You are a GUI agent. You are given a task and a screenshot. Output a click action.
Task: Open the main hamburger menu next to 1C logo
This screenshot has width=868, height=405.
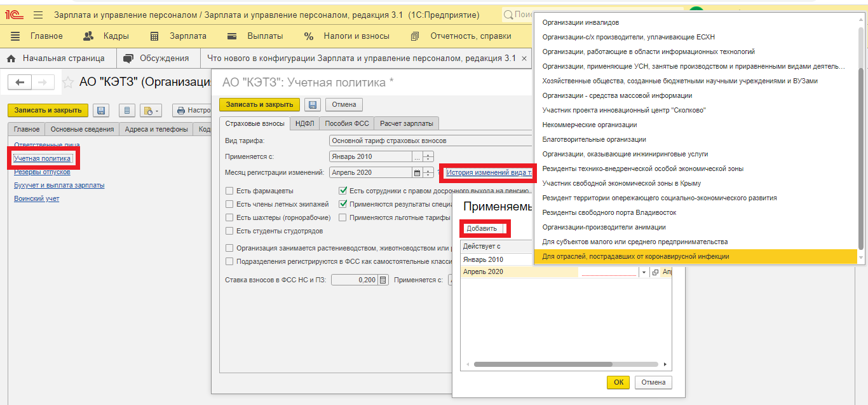[38, 15]
